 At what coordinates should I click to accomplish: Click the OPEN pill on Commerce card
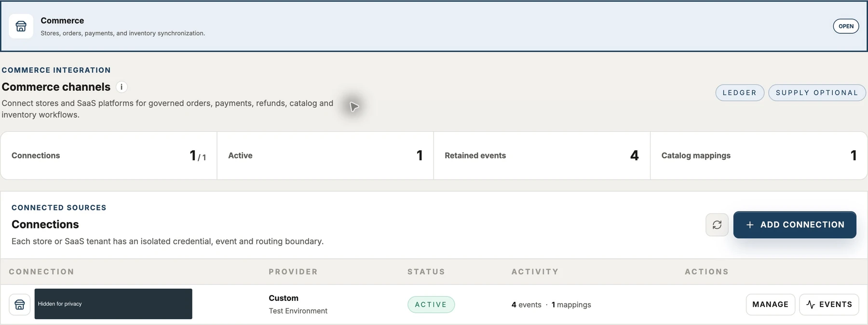click(x=846, y=26)
